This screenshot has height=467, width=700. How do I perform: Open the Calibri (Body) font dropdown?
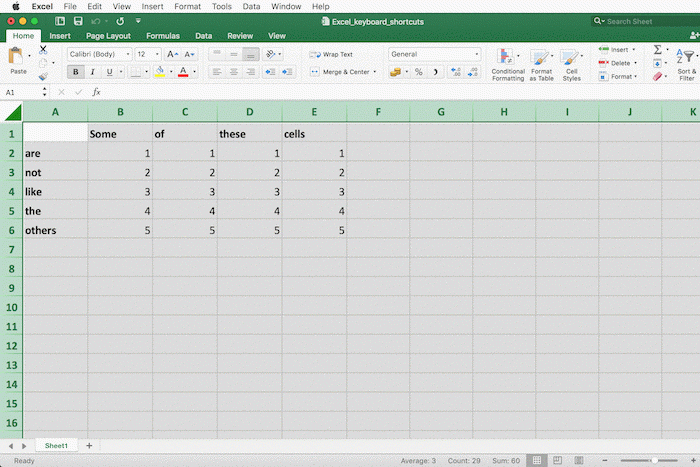click(x=99, y=54)
